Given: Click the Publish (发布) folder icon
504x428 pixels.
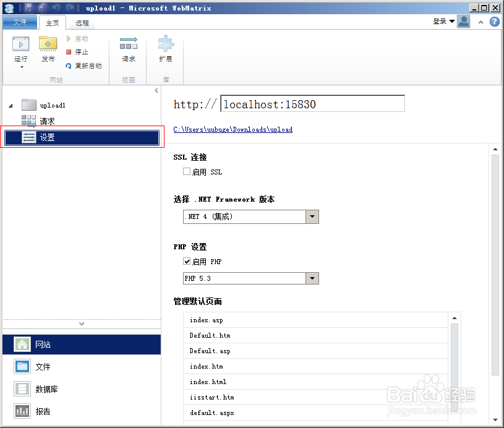Looking at the screenshot, I should [48, 44].
